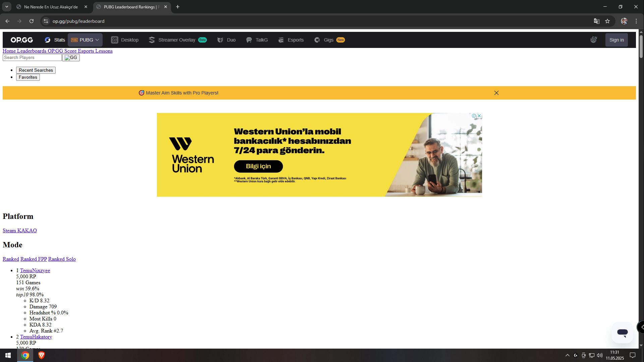
Task: Open ad info icon on banner
Action: click(x=474, y=116)
